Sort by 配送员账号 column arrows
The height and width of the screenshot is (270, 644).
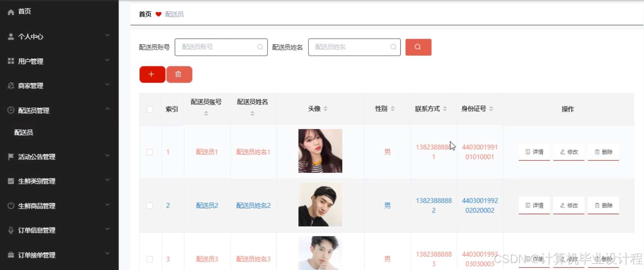point(206,113)
